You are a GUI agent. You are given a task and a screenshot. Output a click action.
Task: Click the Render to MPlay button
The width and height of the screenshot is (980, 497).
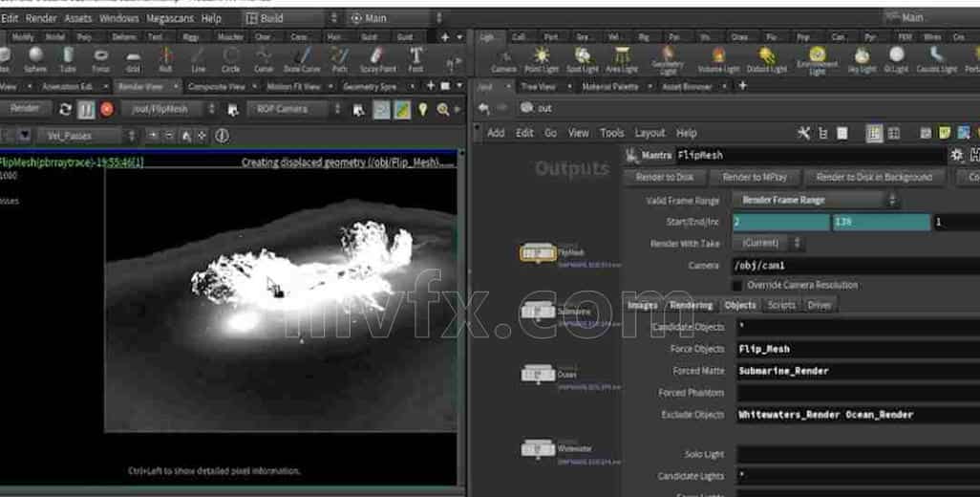[755, 178]
